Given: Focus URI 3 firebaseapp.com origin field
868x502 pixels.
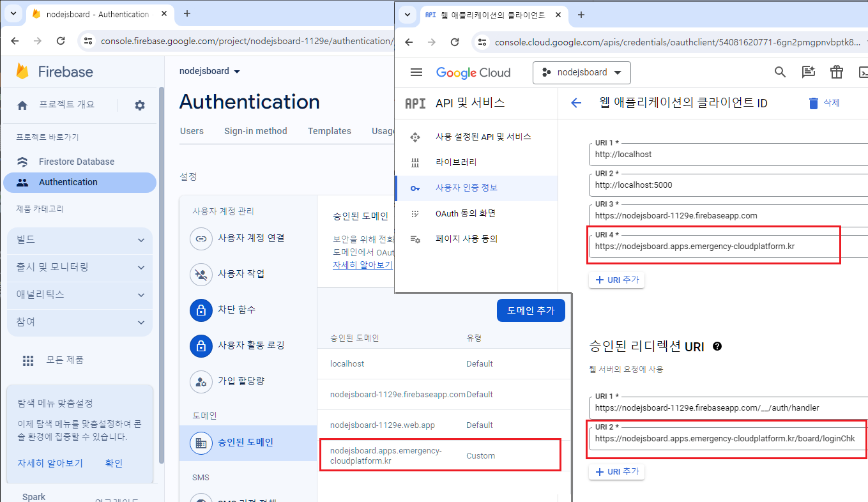Looking at the screenshot, I should pyautogui.click(x=728, y=215).
